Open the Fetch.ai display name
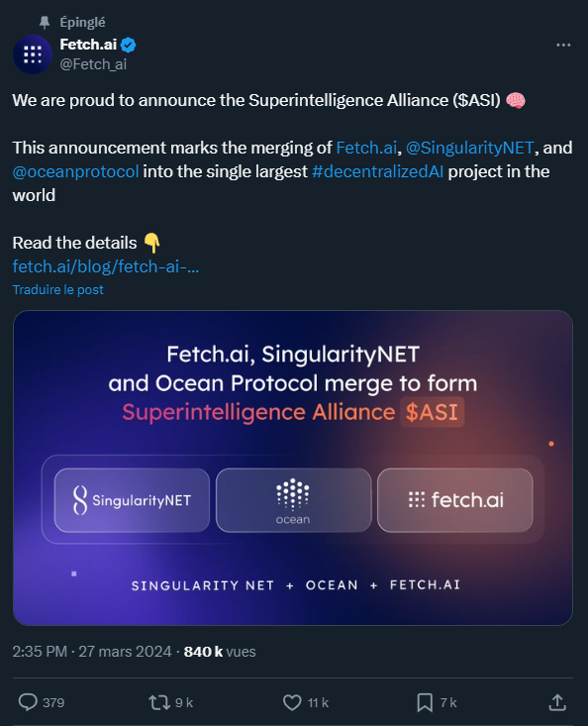This screenshot has width=588, height=726. 88,45
